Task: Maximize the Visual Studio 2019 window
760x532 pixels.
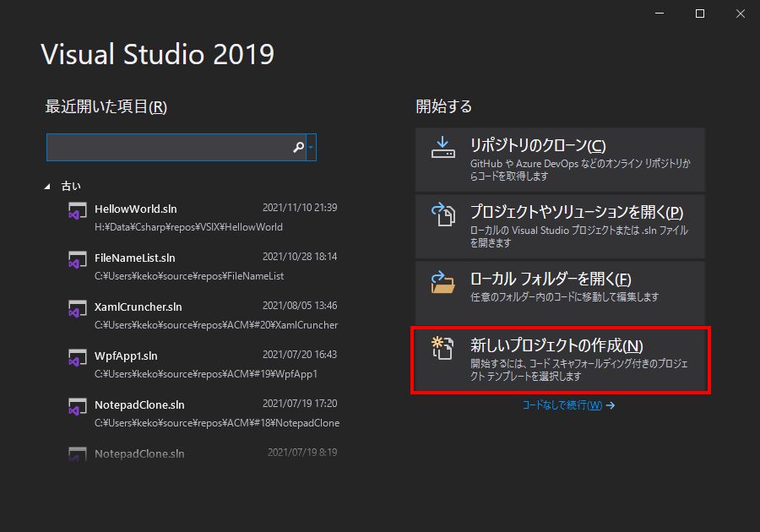Action: 700,14
